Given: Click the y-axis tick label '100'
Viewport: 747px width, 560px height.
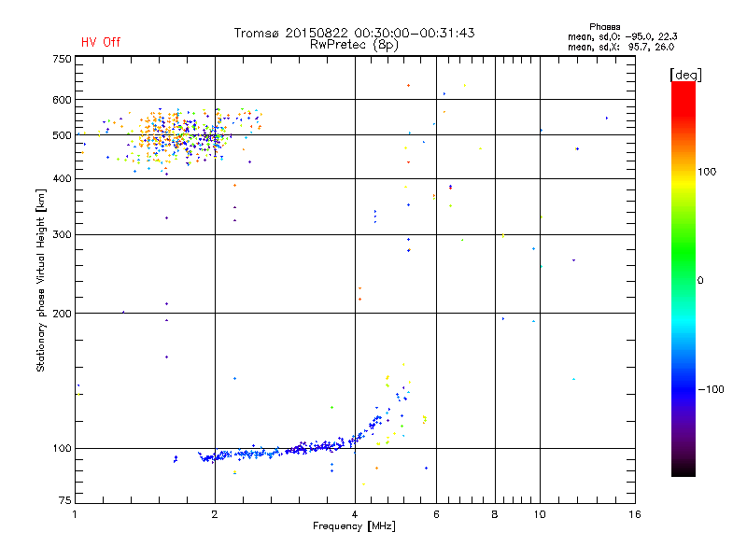Looking at the screenshot, I should click(x=62, y=448).
